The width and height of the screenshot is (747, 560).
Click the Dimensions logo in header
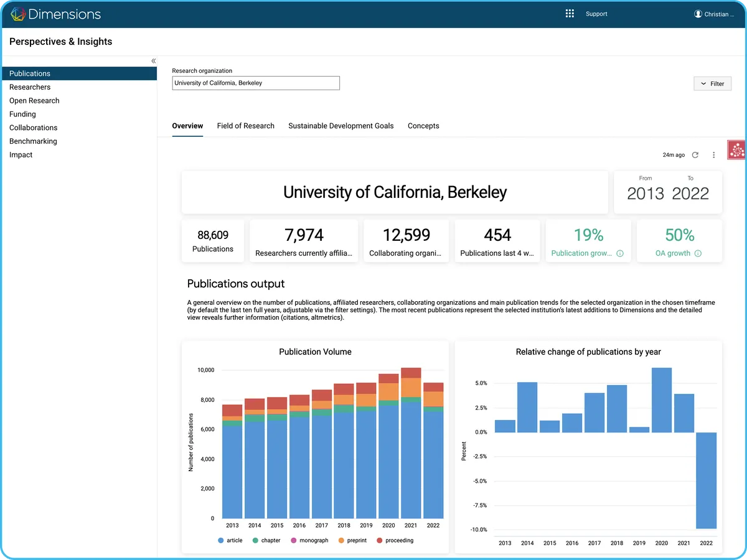(55, 14)
